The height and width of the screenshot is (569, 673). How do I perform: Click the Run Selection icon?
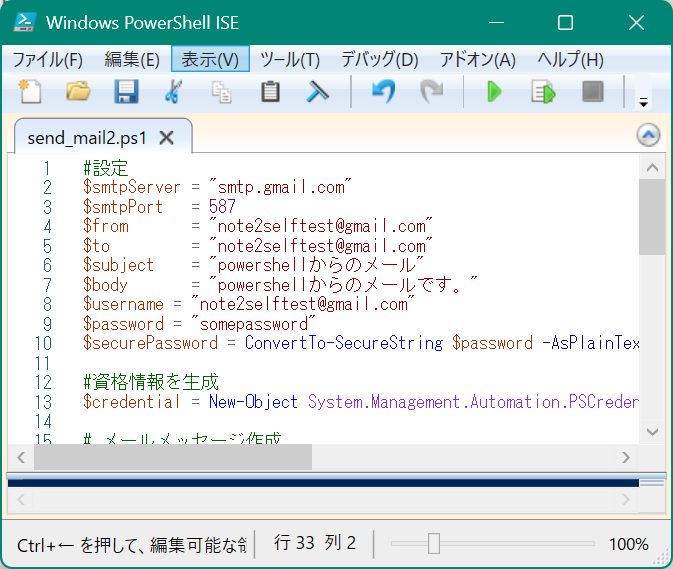click(x=543, y=93)
